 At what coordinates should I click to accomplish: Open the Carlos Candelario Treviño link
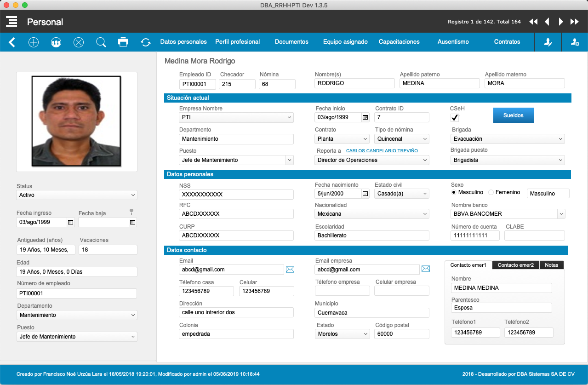382,151
